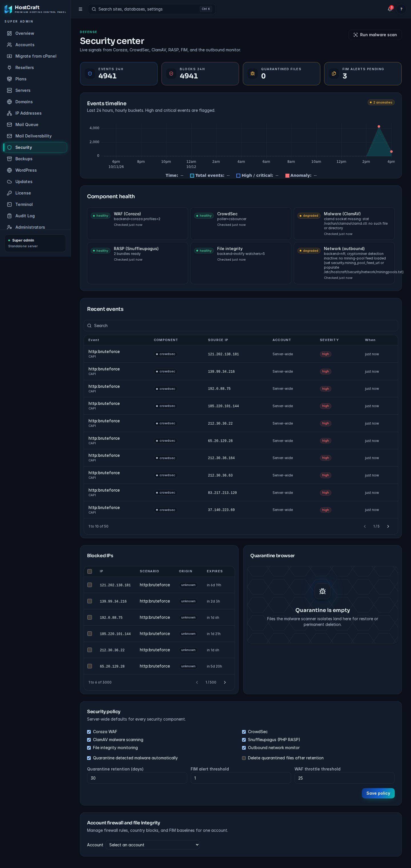
Task: Click the Resellers plug icon
Action: (9, 67)
